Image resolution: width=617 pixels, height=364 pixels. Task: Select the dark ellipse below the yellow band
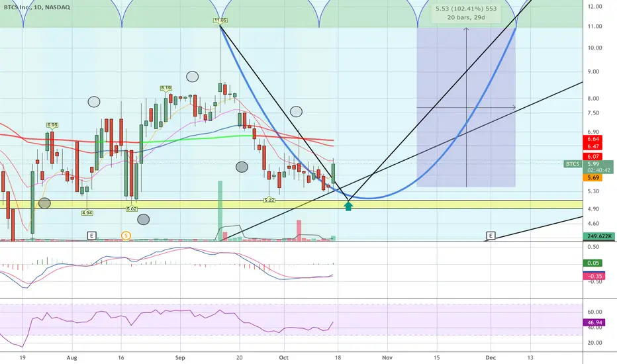(143, 220)
